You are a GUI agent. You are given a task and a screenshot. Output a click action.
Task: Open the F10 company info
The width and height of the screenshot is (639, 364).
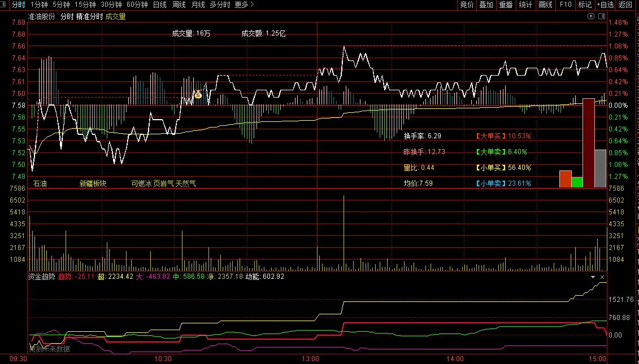(x=566, y=5)
